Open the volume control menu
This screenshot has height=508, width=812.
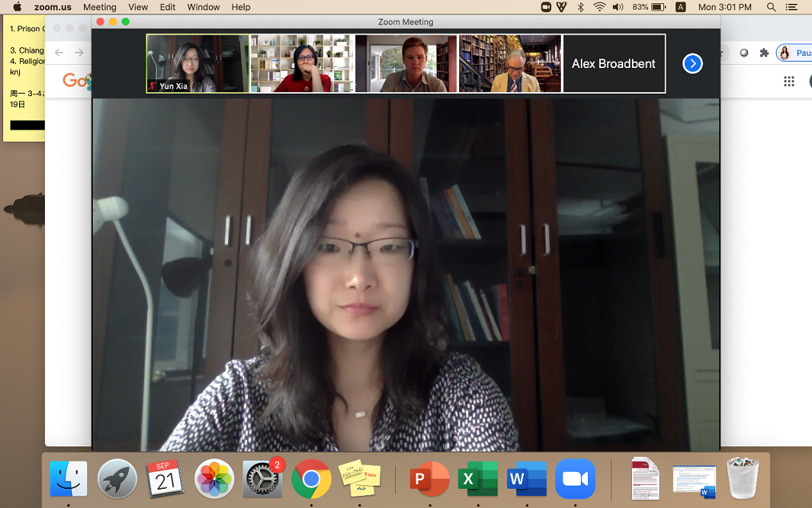coord(618,7)
